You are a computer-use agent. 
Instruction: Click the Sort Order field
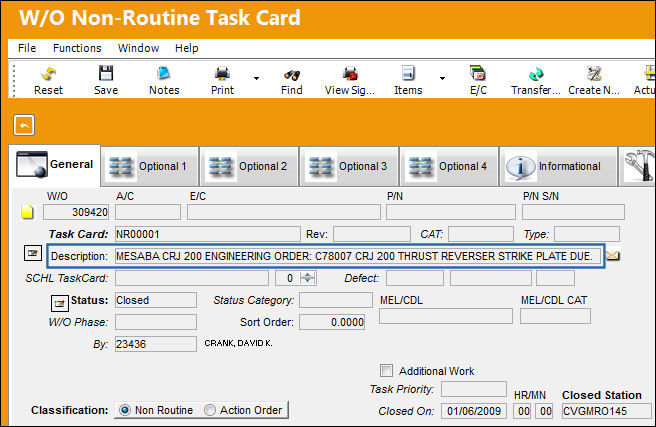pyautogui.click(x=332, y=322)
